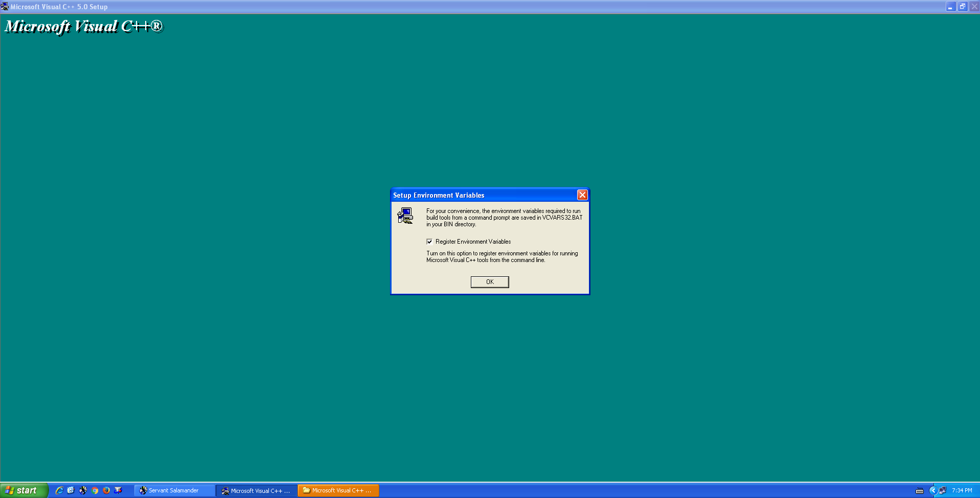
Task: Launch Internet Explorer from Quick Launch
Action: [59, 490]
